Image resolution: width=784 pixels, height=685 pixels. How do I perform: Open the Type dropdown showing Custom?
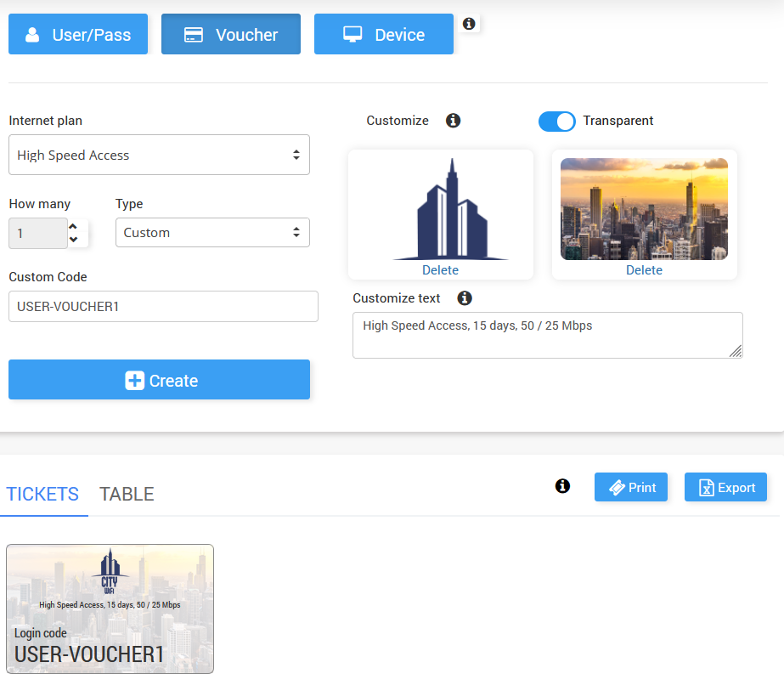coord(212,233)
